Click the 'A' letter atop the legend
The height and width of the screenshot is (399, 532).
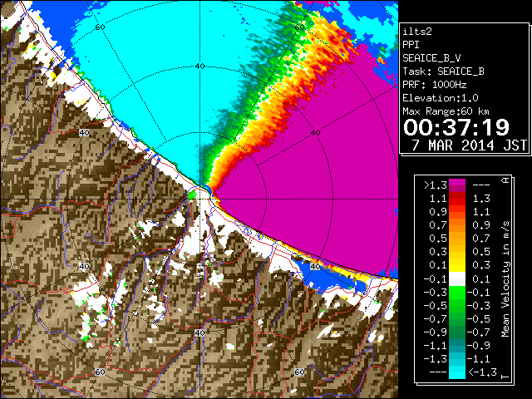click(505, 180)
